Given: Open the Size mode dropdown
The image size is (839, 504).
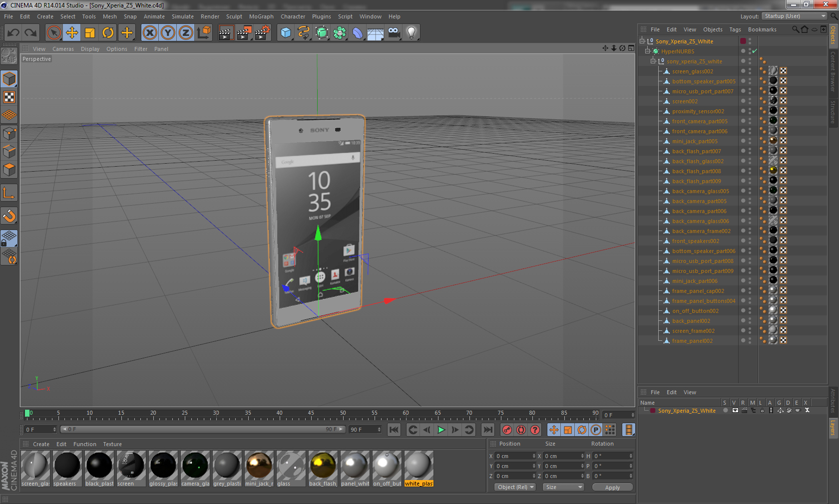Looking at the screenshot, I should pos(563,487).
